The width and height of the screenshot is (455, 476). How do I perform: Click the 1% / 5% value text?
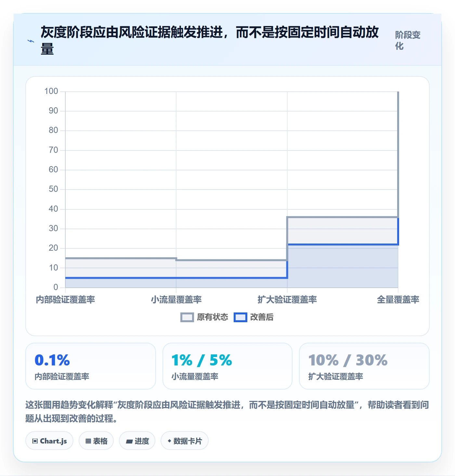(202, 360)
